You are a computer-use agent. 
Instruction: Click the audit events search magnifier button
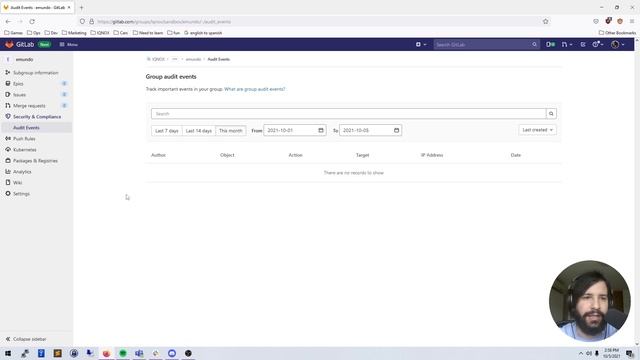[551, 113]
